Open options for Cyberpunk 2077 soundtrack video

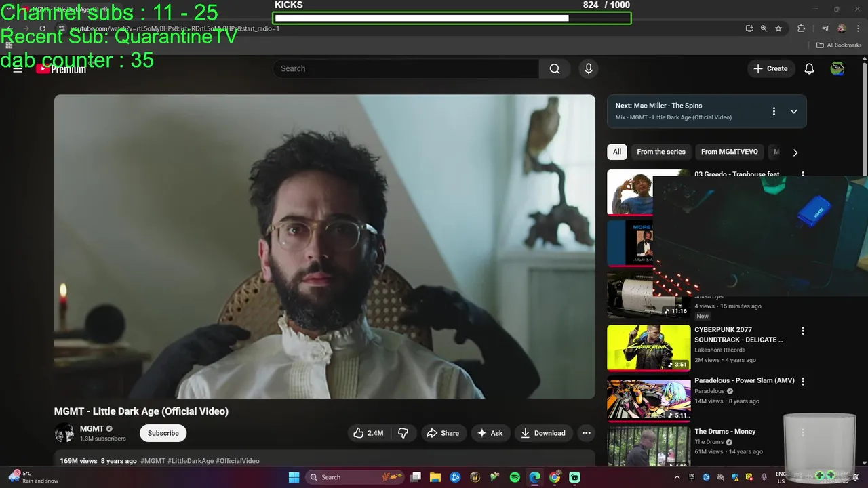[803, 331]
